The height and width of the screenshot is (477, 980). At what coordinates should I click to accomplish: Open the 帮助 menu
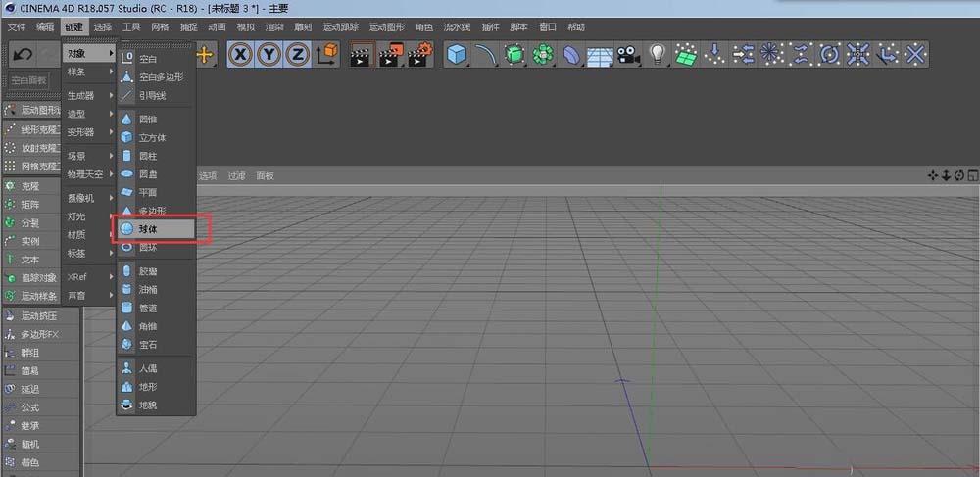point(576,27)
